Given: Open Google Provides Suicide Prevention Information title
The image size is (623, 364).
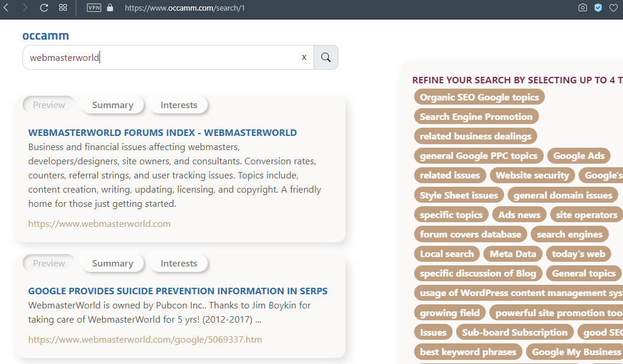Looking at the screenshot, I should [x=178, y=291].
